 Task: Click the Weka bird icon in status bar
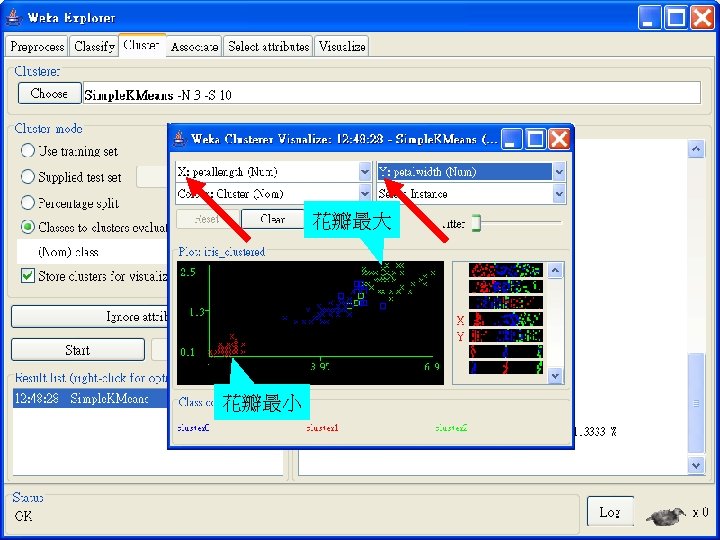666,516
